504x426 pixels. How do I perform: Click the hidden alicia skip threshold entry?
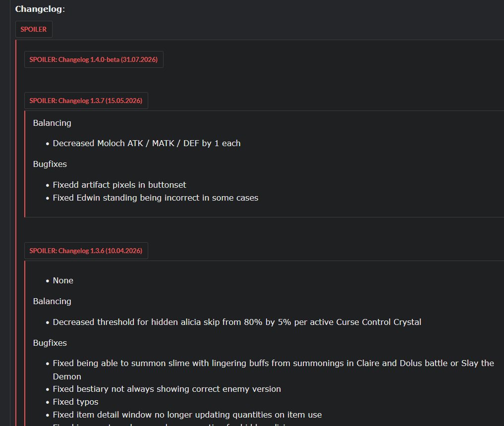coord(237,322)
